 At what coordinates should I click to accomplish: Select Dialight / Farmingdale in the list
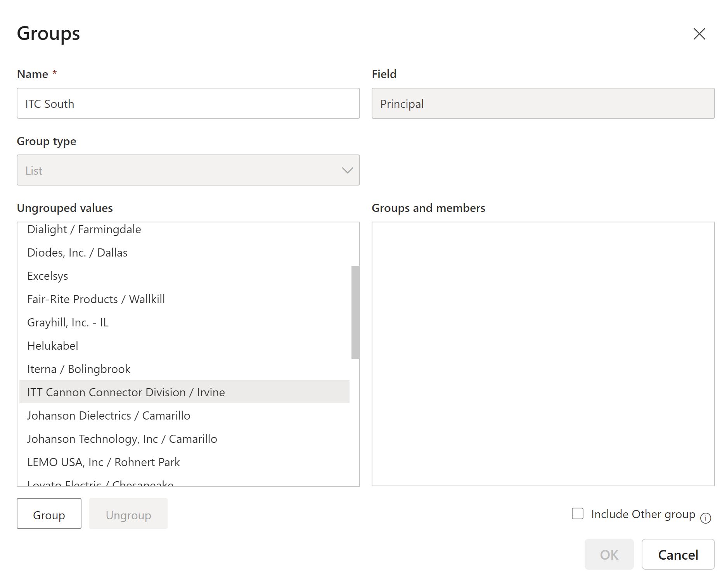pyautogui.click(x=184, y=229)
